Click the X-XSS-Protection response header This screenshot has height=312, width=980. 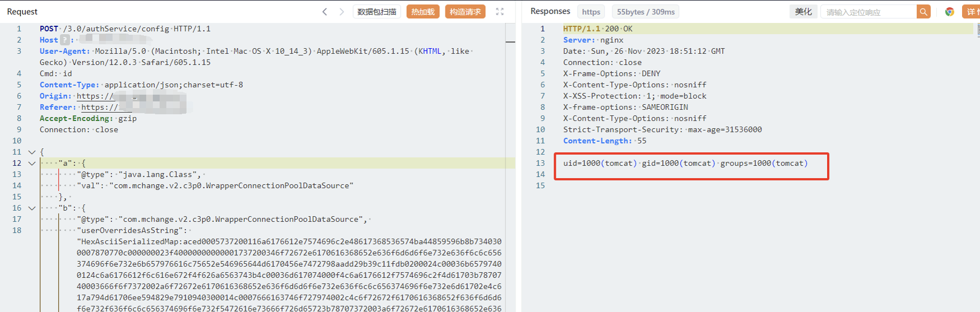pyautogui.click(x=635, y=96)
